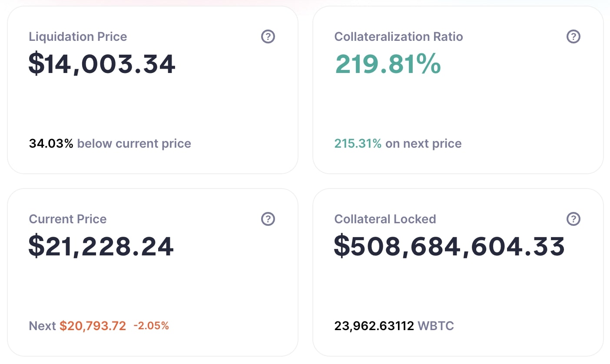Viewport: 610px width, 364px height.
Task: Click the Collateralization Ratio help icon
Action: click(574, 37)
